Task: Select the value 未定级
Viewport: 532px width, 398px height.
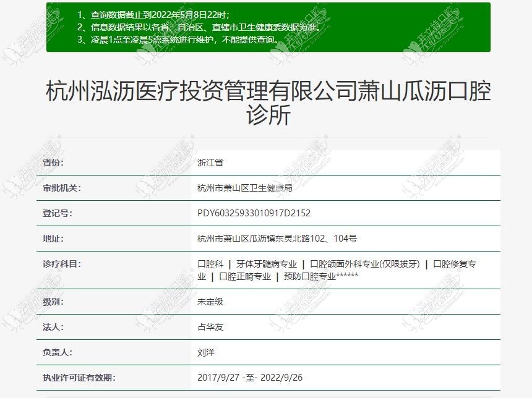Action: click(x=210, y=302)
